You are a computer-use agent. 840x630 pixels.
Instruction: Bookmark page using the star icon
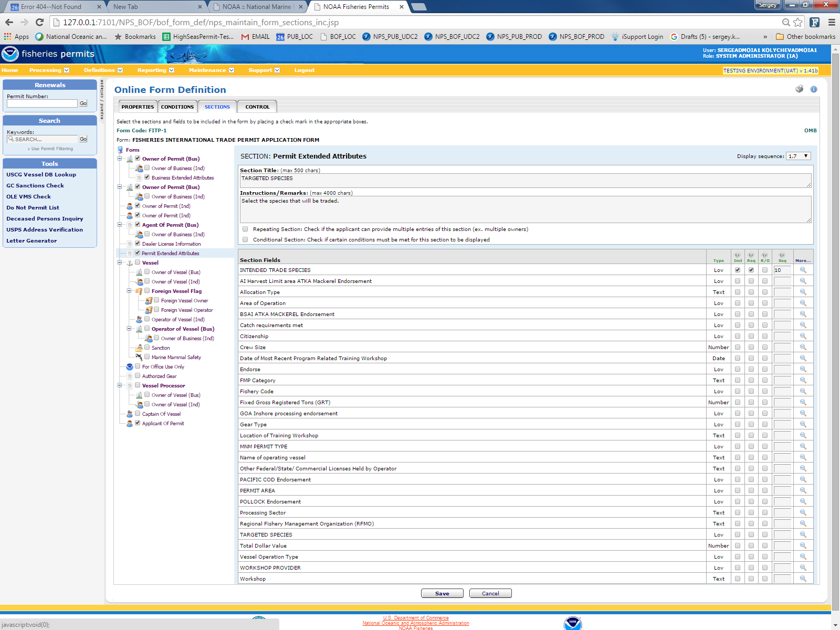pos(798,22)
